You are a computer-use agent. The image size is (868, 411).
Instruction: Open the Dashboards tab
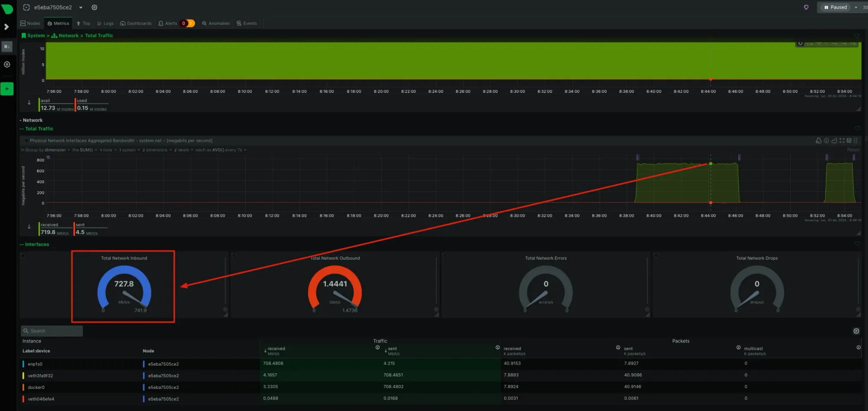(136, 23)
